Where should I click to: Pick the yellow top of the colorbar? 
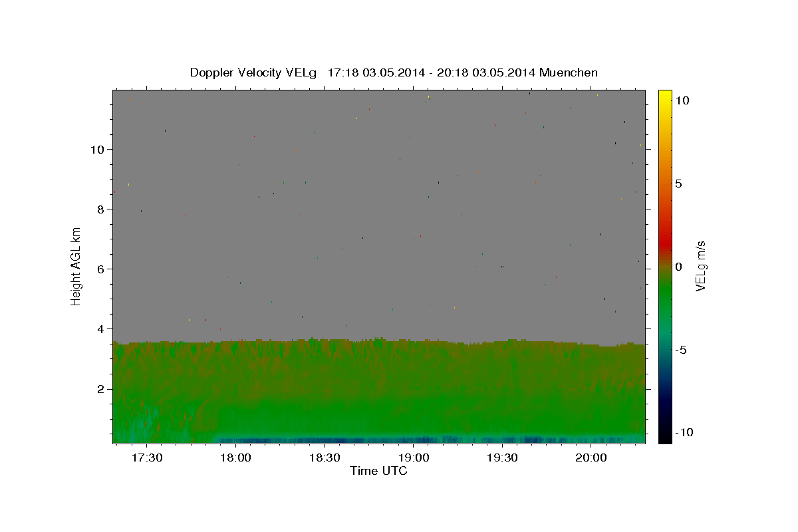(x=664, y=96)
